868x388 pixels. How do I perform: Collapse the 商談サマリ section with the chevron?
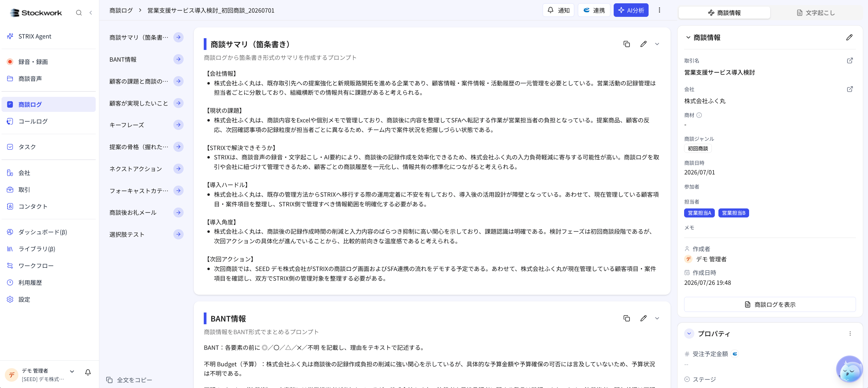[657, 44]
